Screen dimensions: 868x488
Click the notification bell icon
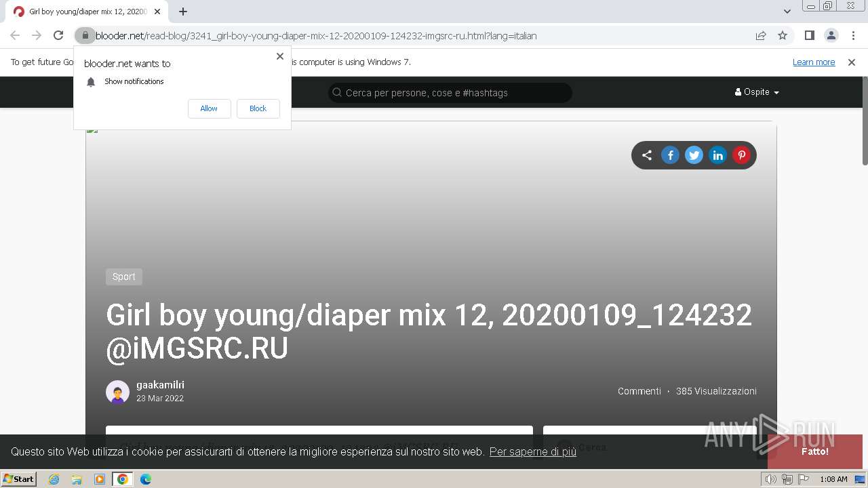(91, 82)
